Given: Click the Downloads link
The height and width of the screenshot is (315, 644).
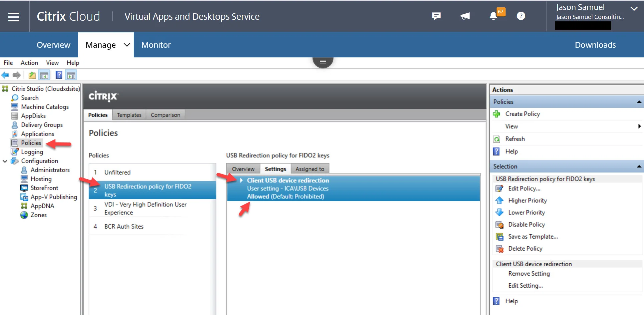Looking at the screenshot, I should tap(595, 45).
